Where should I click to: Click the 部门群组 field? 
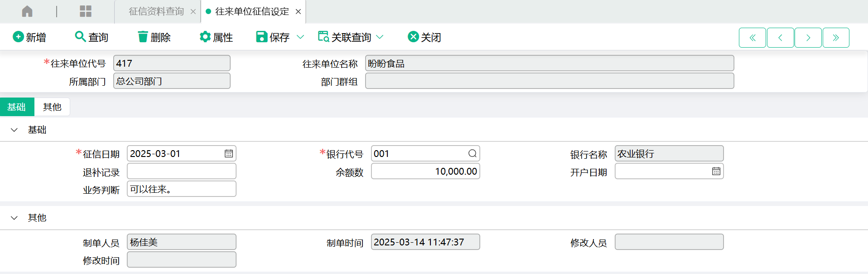[550, 81]
